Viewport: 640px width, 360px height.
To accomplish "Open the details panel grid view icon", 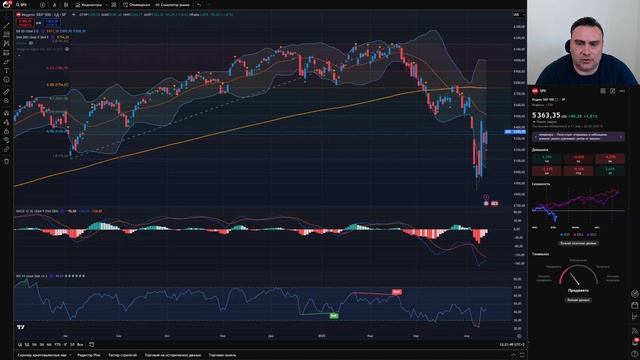I will click(x=603, y=91).
